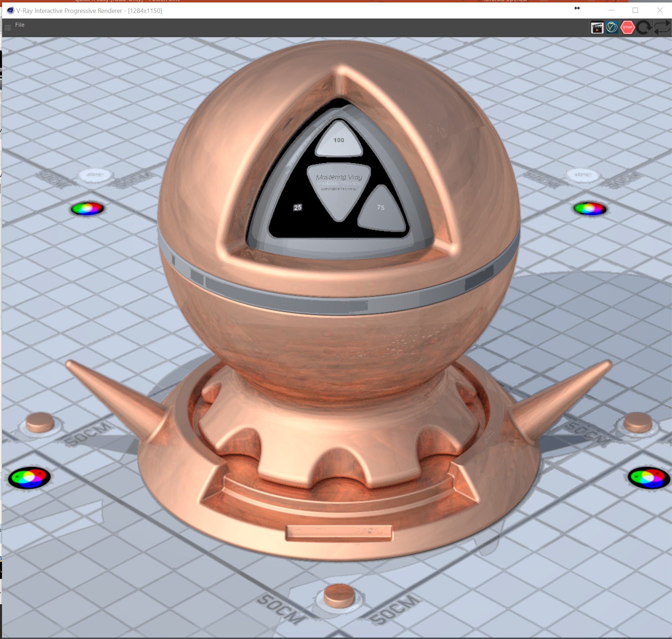Click the Cinema 4D icon in title bar

coord(10,10)
